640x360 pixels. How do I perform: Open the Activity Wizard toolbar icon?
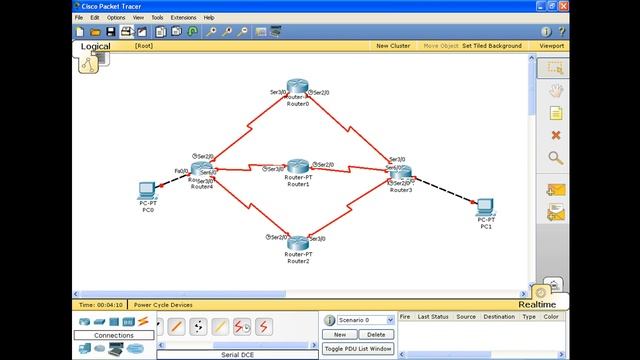142,32
